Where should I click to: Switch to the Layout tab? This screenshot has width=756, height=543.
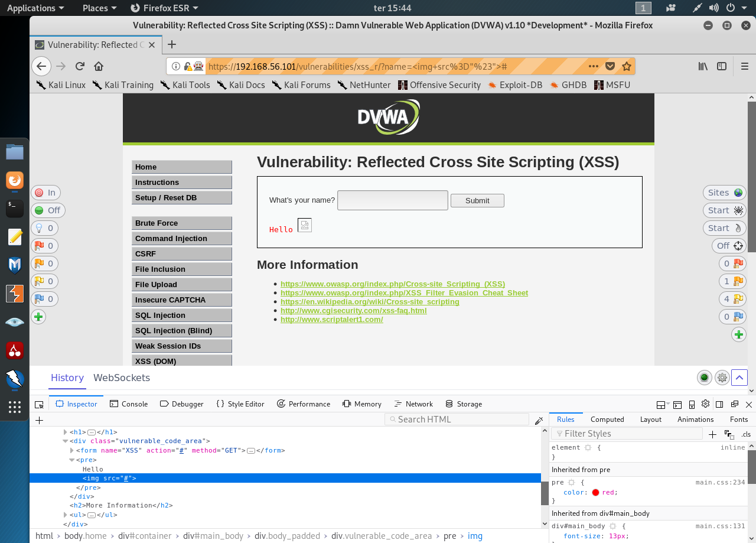(x=650, y=420)
